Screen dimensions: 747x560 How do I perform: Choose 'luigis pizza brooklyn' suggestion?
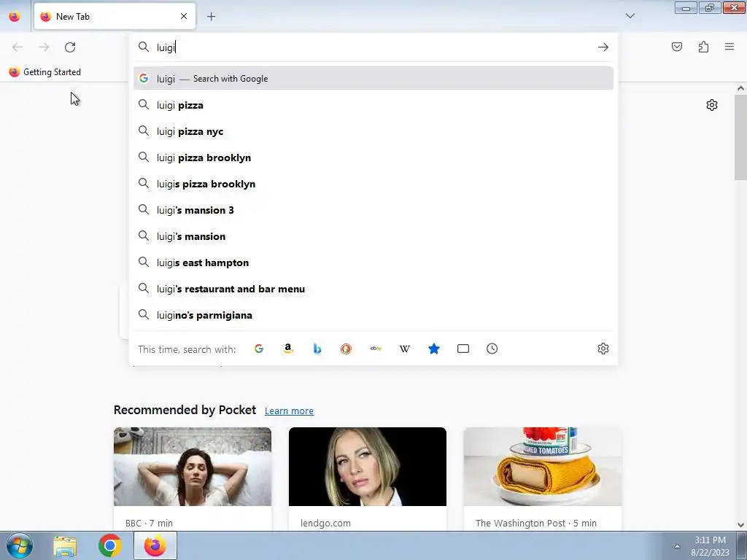click(x=373, y=183)
